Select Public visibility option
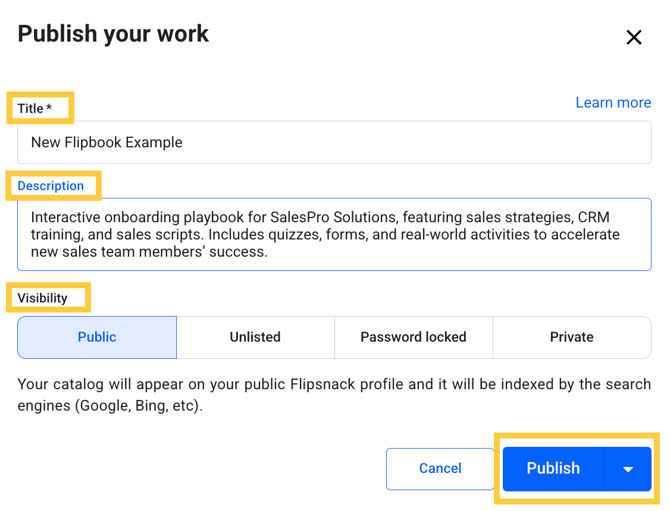The height and width of the screenshot is (511, 670). coord(97,337)
